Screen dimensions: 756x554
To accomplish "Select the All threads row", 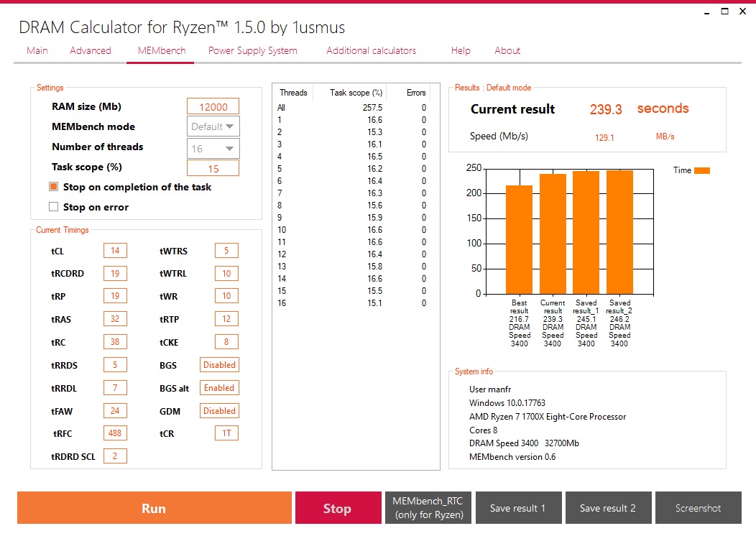I will click(x=353, y=108).
